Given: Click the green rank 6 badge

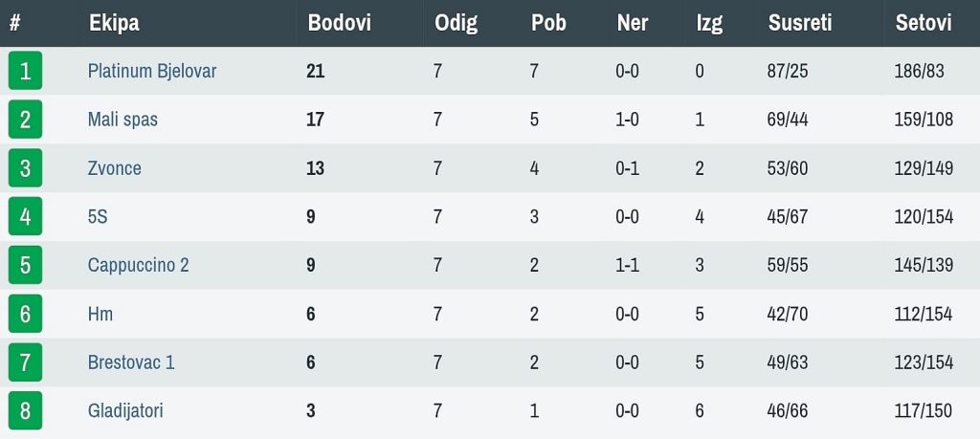Looking at the screenshot, I should [x=25, y=314].
